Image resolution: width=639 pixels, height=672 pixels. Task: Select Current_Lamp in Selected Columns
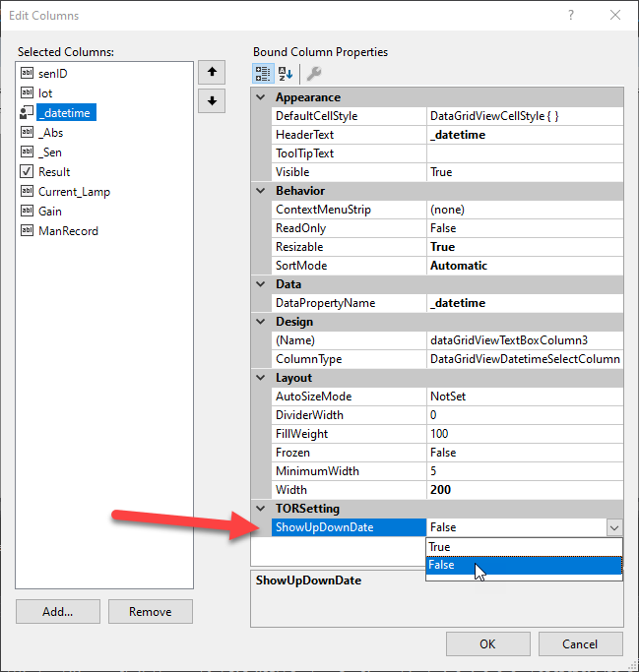[x=74, y=192]
